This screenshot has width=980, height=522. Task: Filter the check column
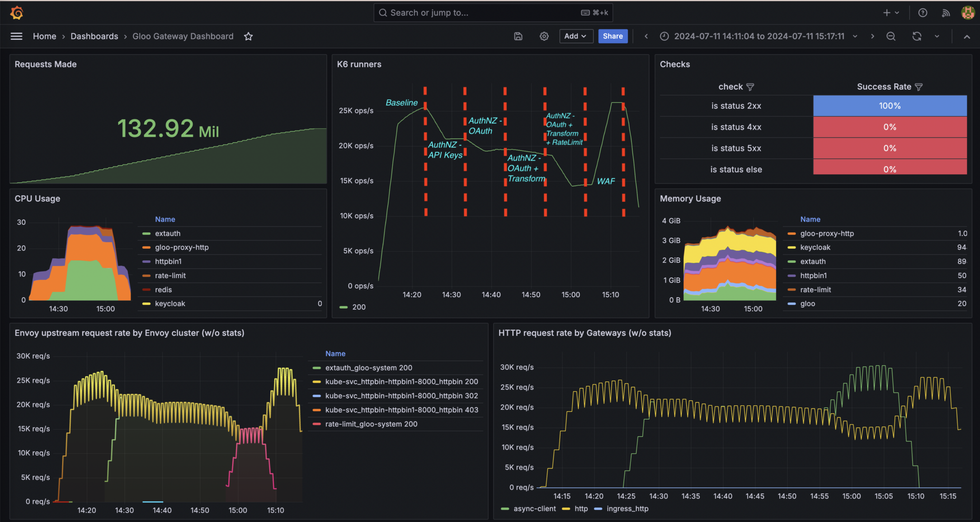pos(750,87)
